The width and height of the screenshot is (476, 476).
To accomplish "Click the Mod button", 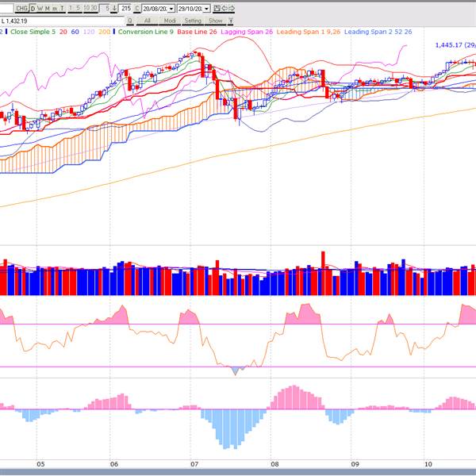I will (170, 21).
